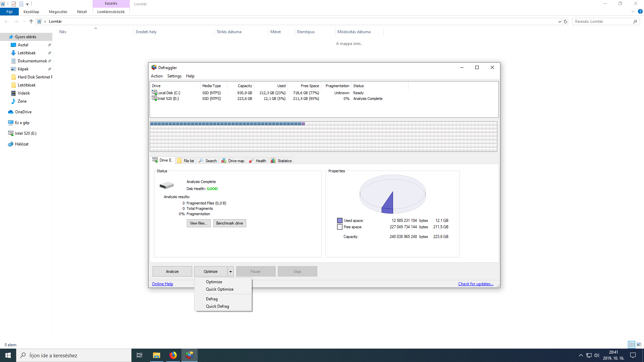The width and height of the screenshot is (644, 362).
Task: Select Local Disk (C:) drive icon
Action: click(154, 93)
